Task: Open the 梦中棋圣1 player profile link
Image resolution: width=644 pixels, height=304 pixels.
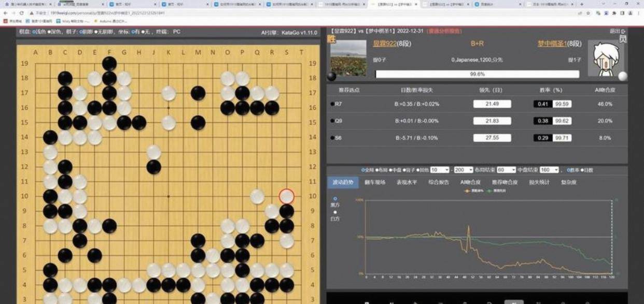Action: 552,44
